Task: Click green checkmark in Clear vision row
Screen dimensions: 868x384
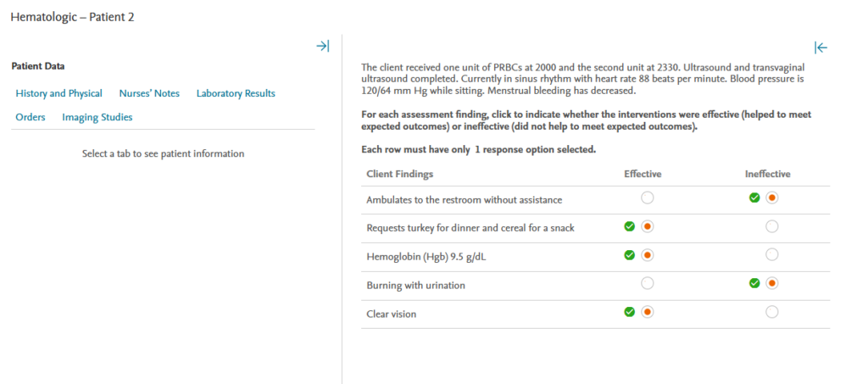Action: 629,312
